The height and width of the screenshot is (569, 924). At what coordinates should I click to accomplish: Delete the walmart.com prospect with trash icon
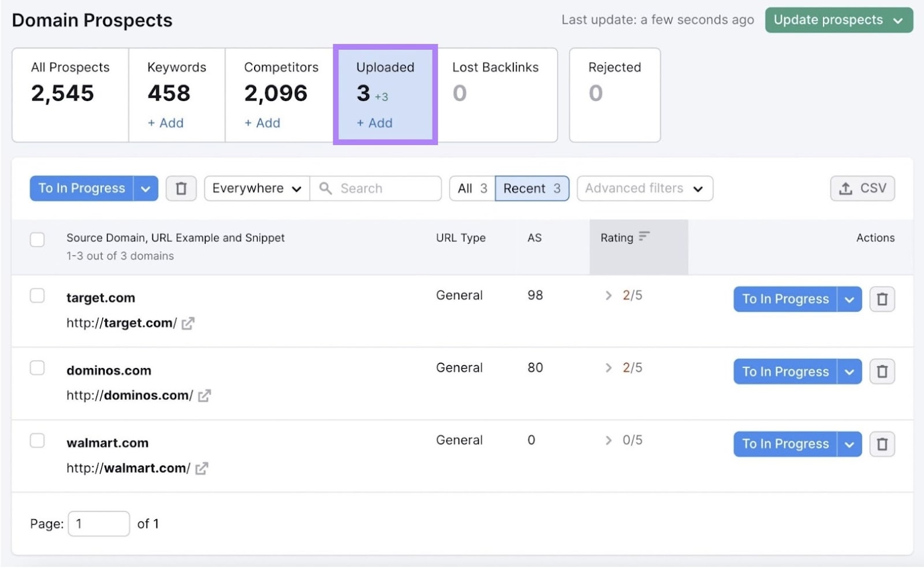[x=882, y=444]
